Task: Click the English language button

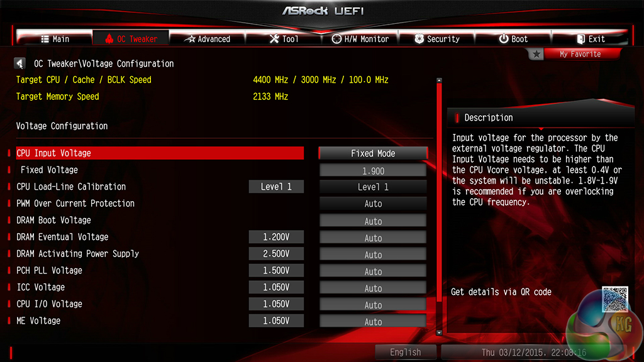Action: [406, 352]
